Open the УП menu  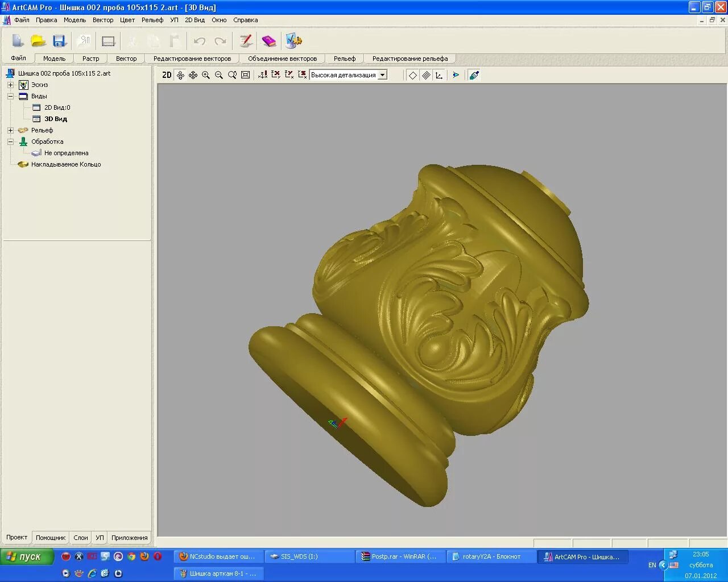174,20
